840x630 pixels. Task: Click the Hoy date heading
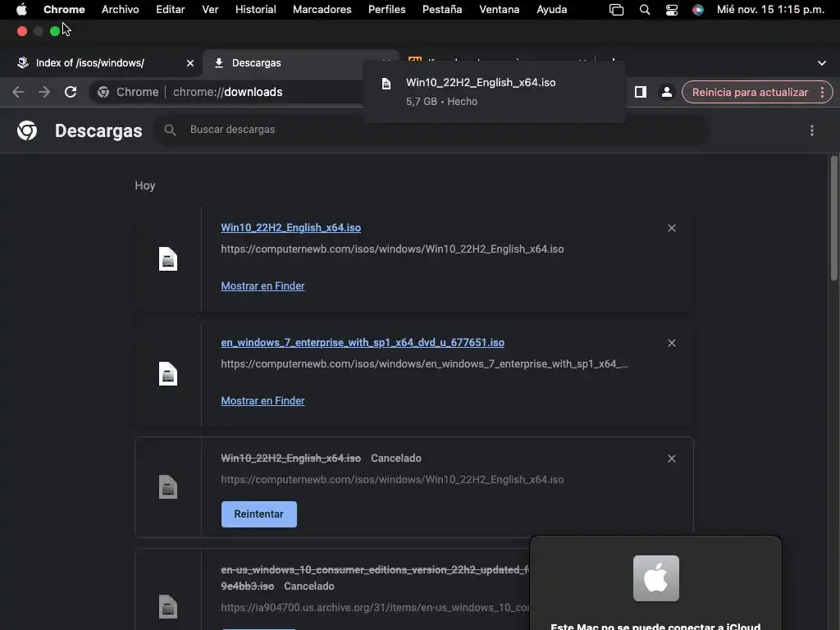click(144, 185)
